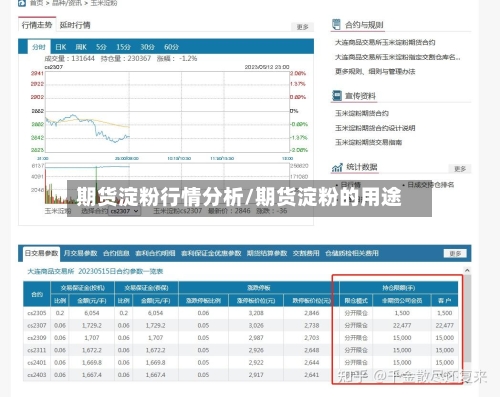Switch to the 延时行情 tab
The height and width of the screenshot is (397, 500).
point(75,25)
